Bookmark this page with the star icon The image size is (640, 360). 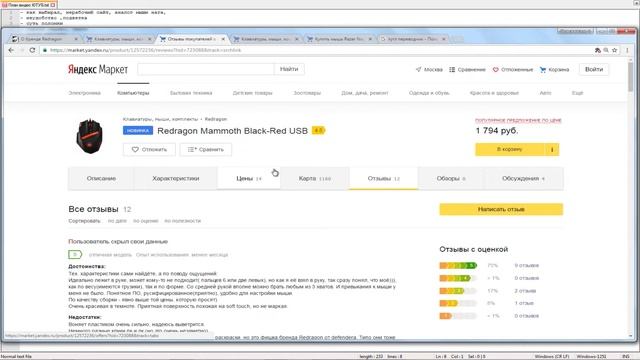pyautogui.click(x=614, y=50)
